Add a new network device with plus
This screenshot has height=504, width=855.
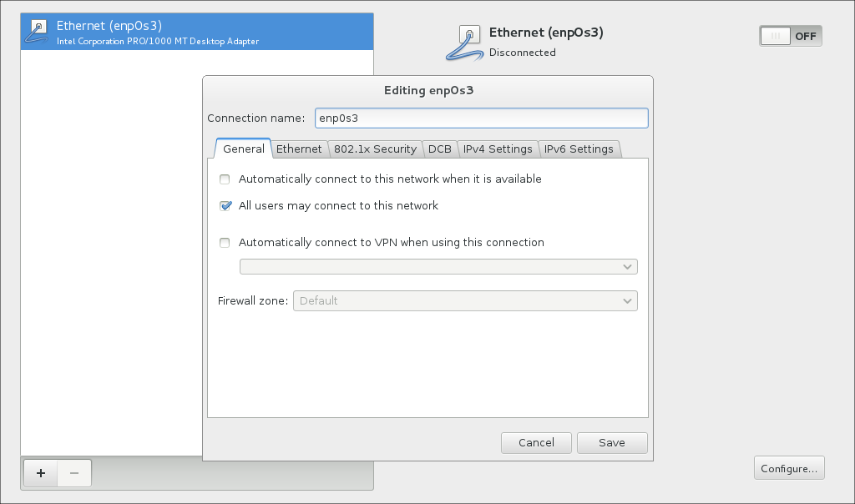pyautogui.click(x=41, y=473)
